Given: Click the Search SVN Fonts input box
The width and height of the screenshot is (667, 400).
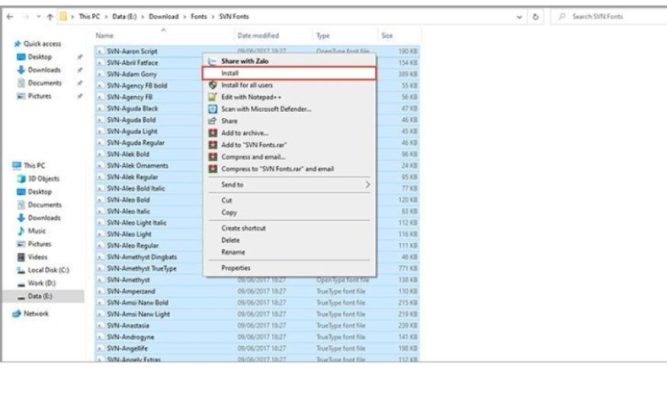Looking at the screenshot, I should point(610,18).
